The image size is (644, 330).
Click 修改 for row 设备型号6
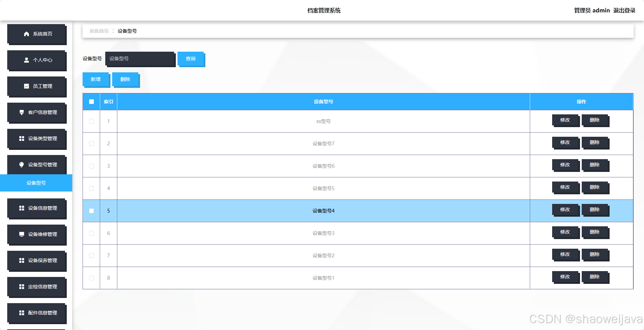pyautogui.click(x=566, y=165)
